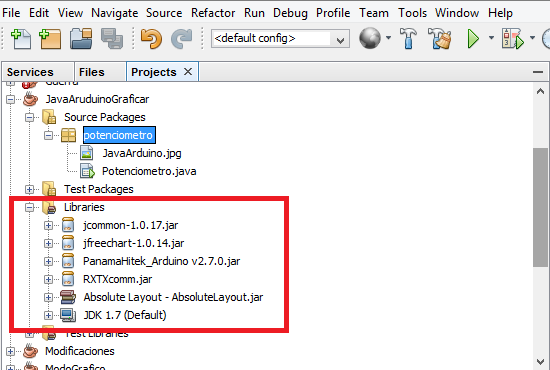The height and width of the screenshot is (370, 550).
Task: Click the jfreechart-1.0.14.jar jar icon
Action: tap(68, 243)
